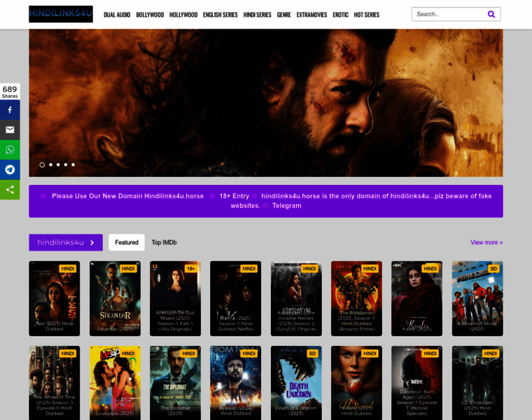Open the Extramovies menu item
This screenshot has height=420, width=532.
coord(311,15)
